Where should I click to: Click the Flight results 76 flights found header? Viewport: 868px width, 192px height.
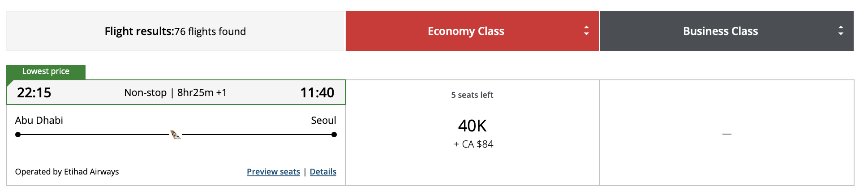175,31
